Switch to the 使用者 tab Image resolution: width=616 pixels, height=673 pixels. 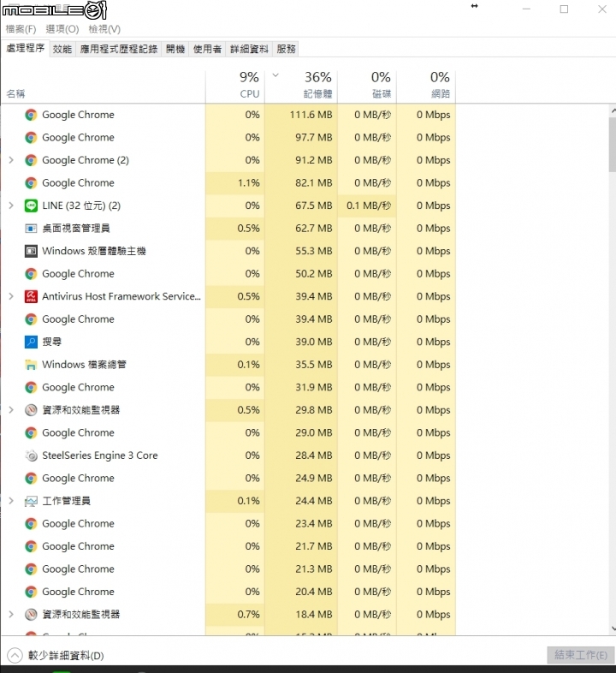207,49
